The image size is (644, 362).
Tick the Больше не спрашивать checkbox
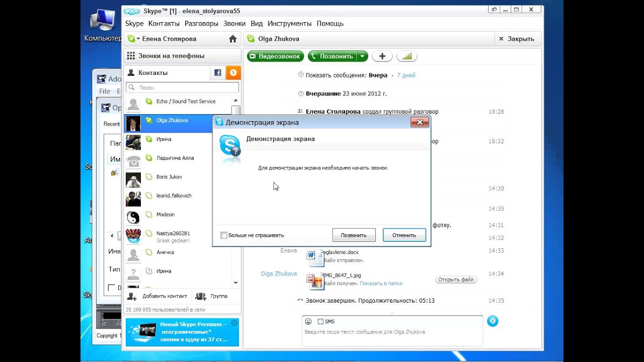click(x=224, y=235)
